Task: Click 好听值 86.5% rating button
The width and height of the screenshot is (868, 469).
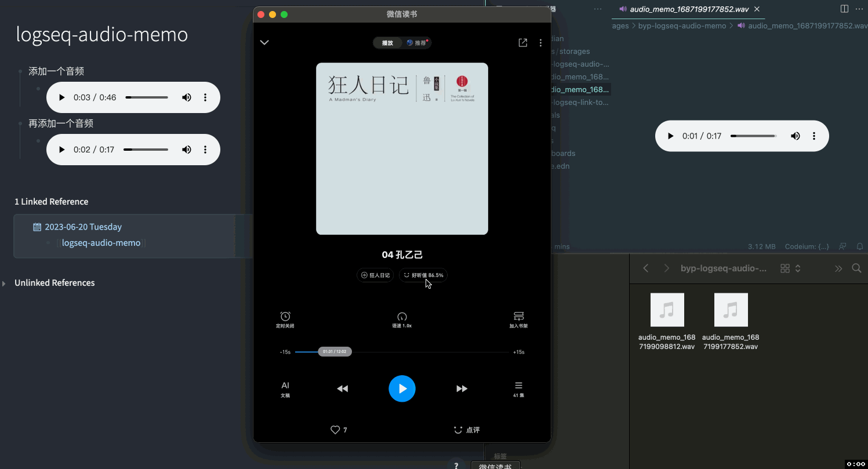Action: tap(423, 275)
